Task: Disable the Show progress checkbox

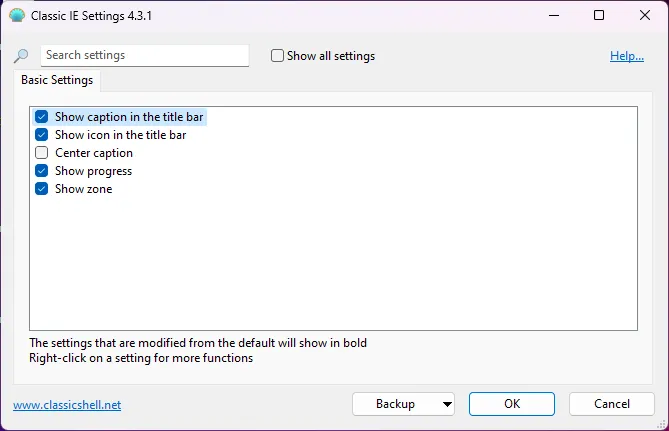Action: tap(42, 171)
